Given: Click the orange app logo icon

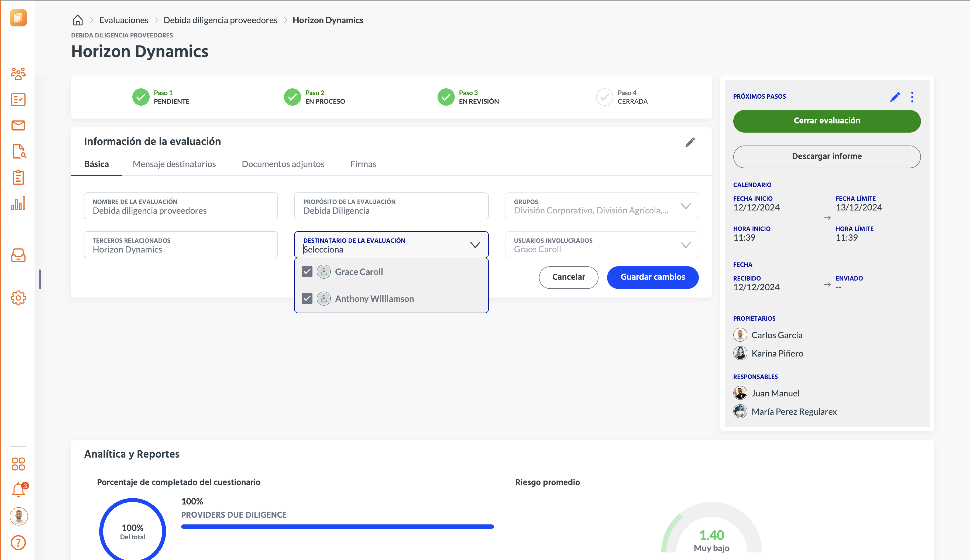Looking at the screenshot, I should (x=18, y=18).
